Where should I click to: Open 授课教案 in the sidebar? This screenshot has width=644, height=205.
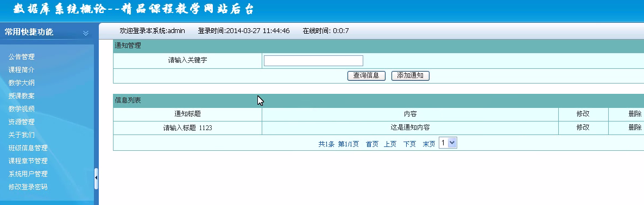(21, 96)
